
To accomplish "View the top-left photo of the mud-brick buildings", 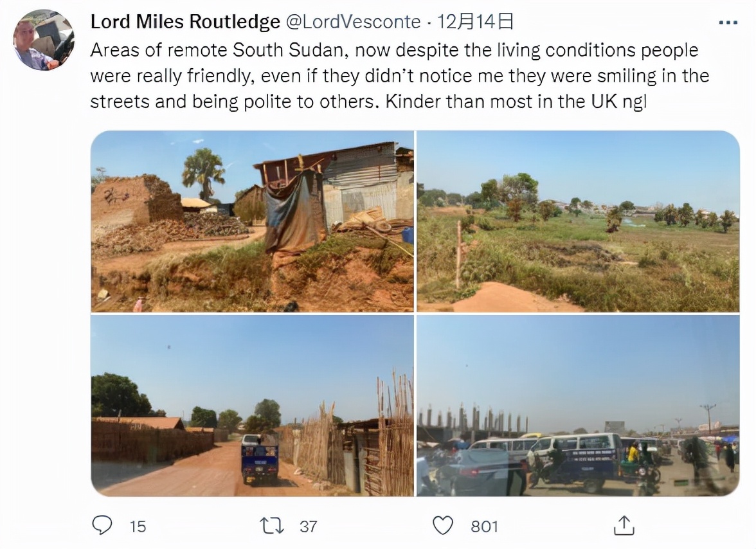I will point(251,222).
